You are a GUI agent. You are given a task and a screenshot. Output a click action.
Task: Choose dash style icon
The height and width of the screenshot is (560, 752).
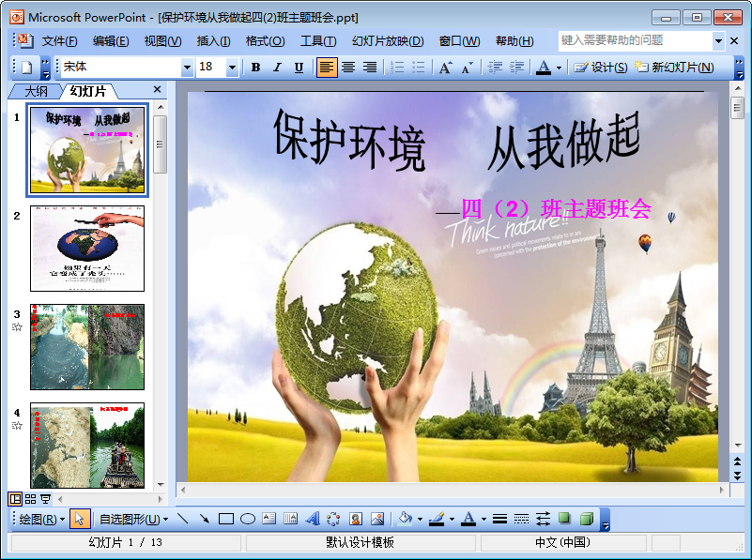click(521, 519)
